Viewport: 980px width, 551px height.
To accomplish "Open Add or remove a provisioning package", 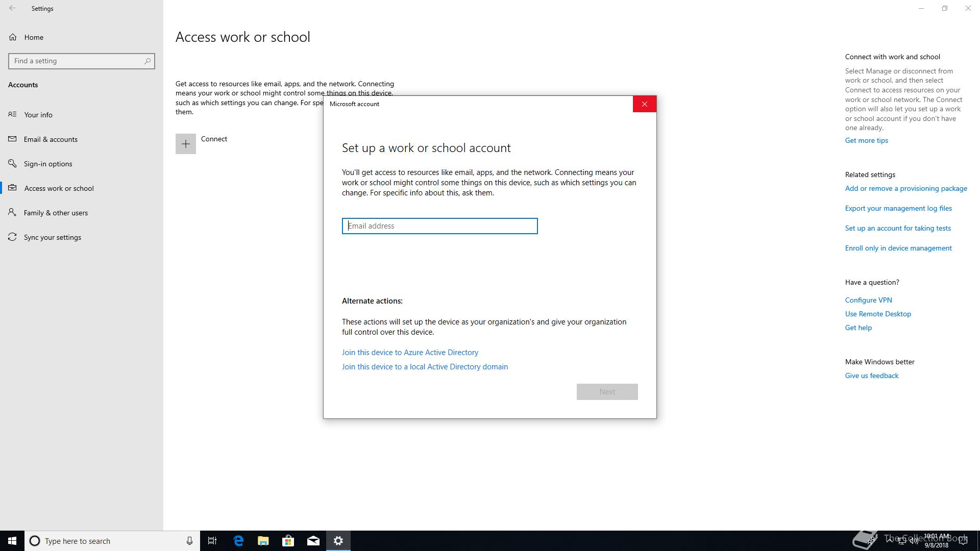I will click(x=906, y=188).
